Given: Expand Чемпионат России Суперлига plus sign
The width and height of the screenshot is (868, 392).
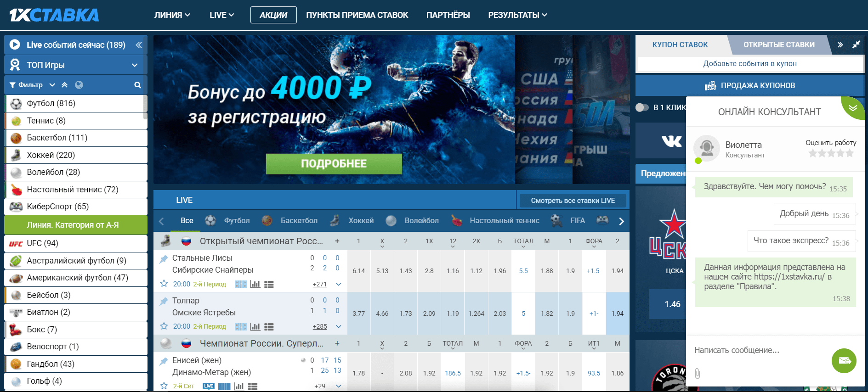Looking at the screenshot, I should [337, 343].
